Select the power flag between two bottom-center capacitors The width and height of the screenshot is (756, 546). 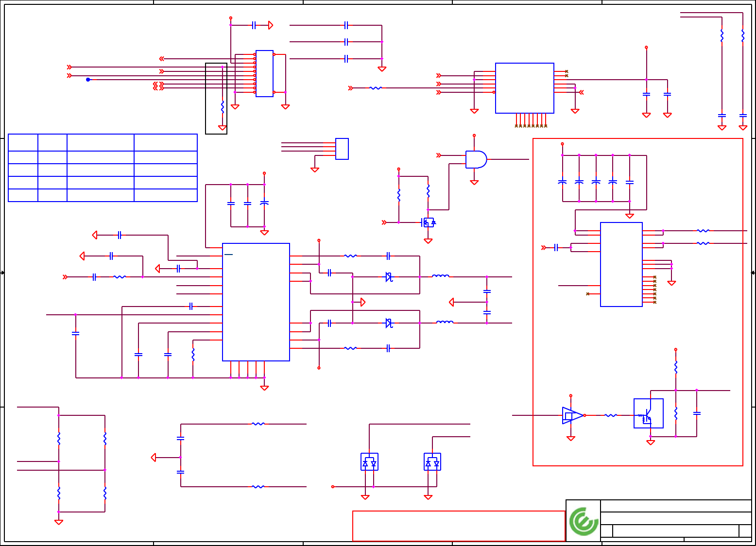click(154, 458)
